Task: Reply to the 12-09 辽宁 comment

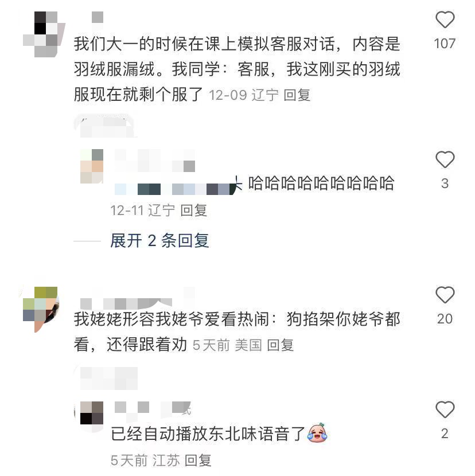Action: tap(297, 95)
